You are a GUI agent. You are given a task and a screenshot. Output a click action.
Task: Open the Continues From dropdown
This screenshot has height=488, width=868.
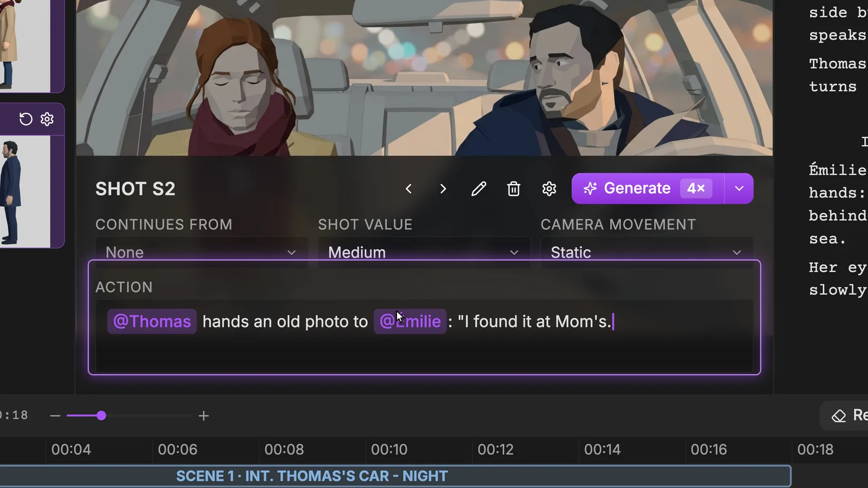coord(201,252)
